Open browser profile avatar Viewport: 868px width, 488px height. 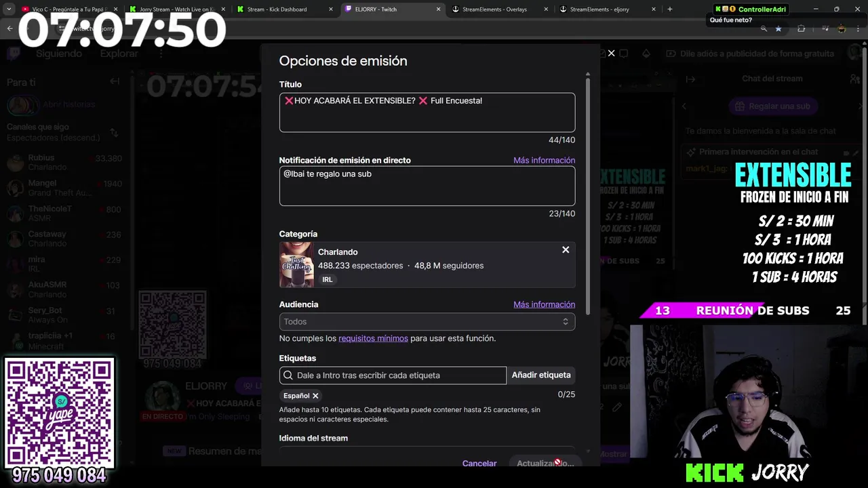click(842, 28)
